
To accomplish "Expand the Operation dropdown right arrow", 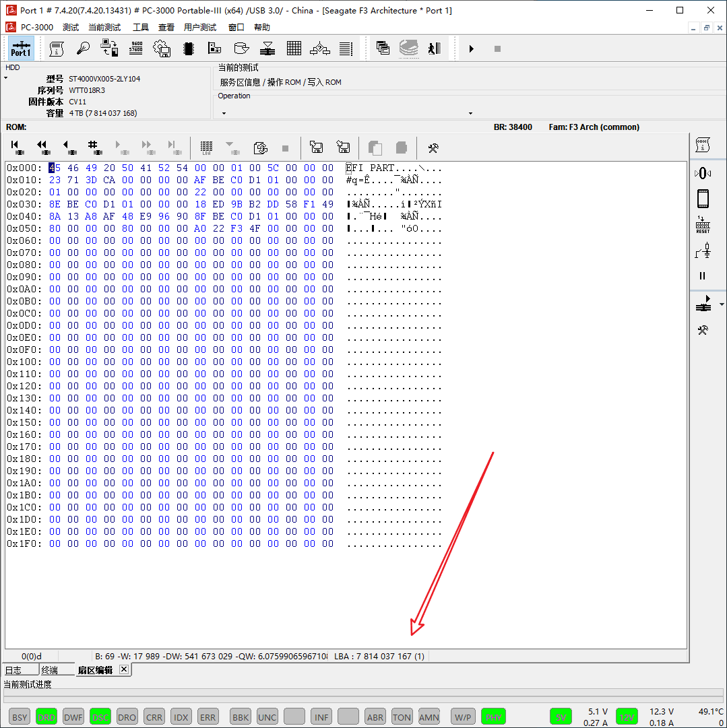I will pos(470,113).
